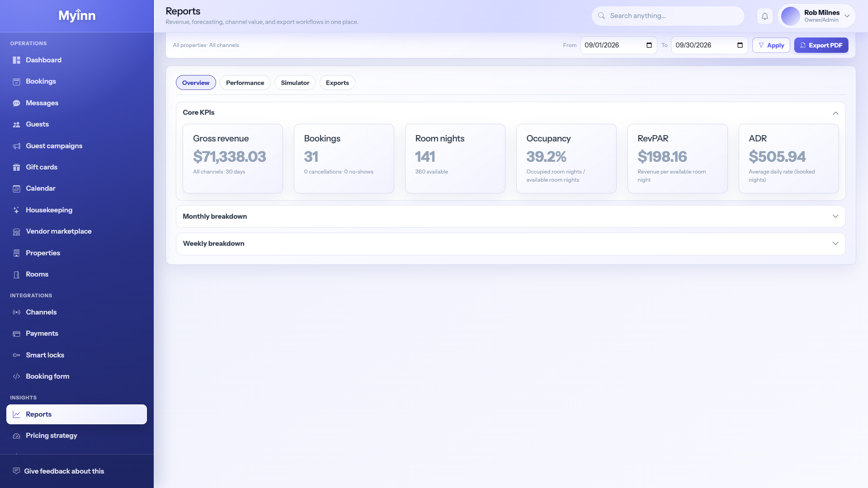Click the Pricing strategy gauge icon
868x488 pixels.
[16, 436]
